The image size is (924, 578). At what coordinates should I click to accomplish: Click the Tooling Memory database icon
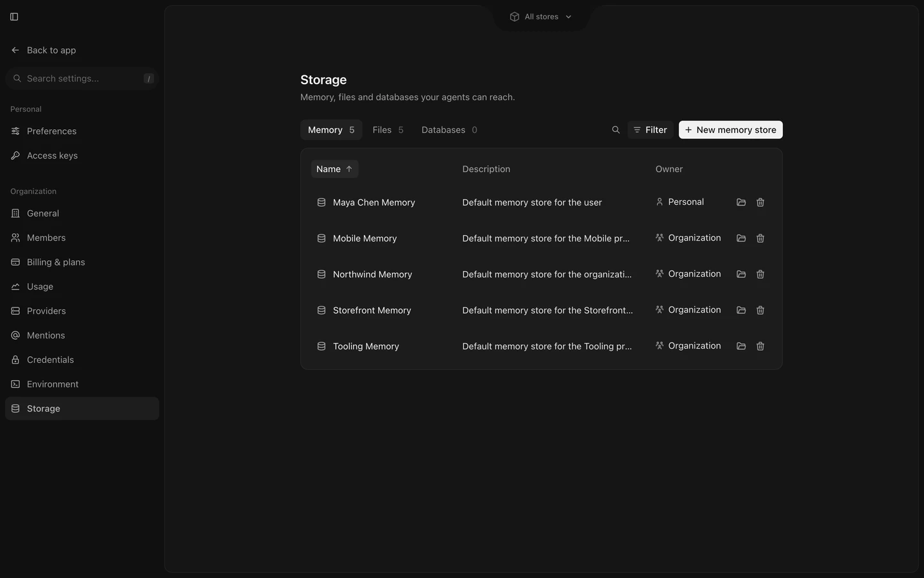click(321, 346)
